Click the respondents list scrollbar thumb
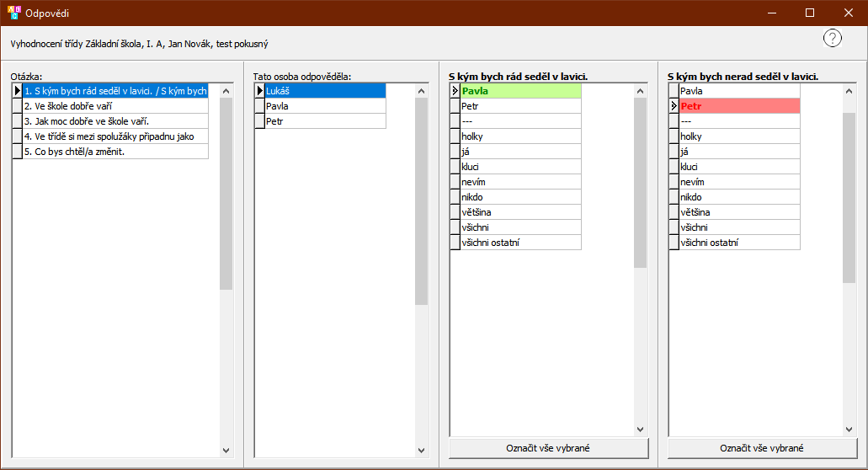 [x=421, y=201]
